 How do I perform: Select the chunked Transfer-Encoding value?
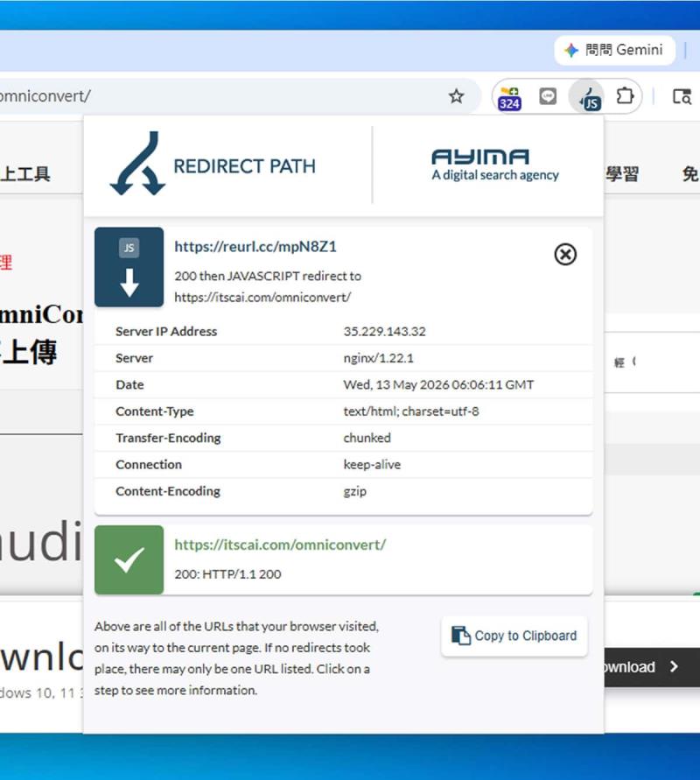(367, 438)
